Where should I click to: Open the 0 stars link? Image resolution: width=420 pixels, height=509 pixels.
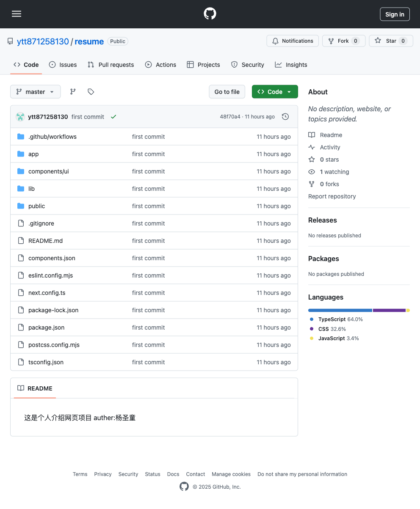tap(323, 160)
